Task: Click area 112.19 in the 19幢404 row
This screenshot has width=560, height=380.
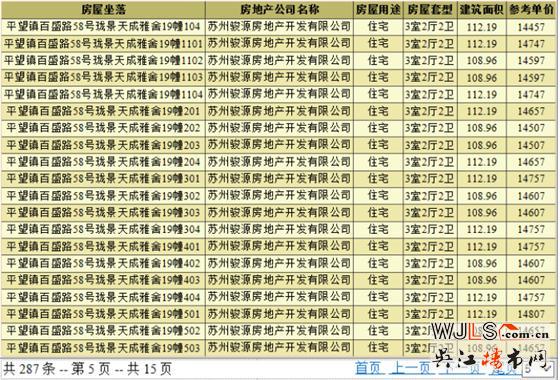Action: tap(482, 298)
